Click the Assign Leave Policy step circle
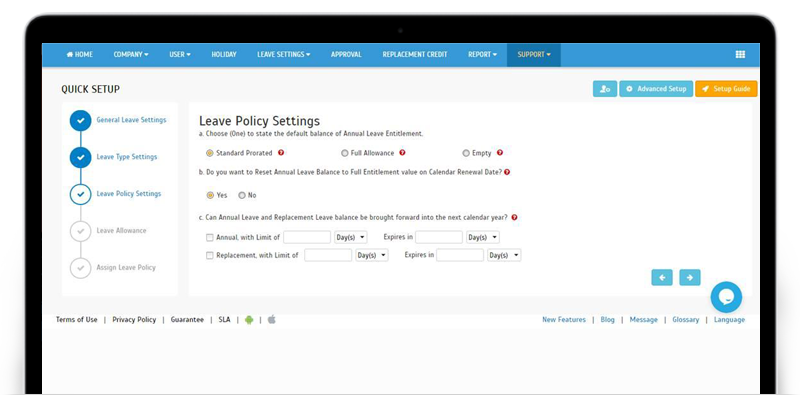800x395 pixels. [80, 268]
